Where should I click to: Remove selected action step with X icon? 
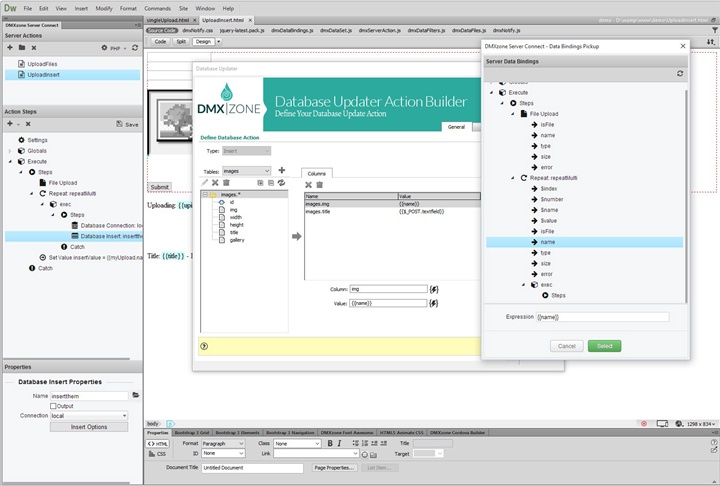[x=28, y=124]
